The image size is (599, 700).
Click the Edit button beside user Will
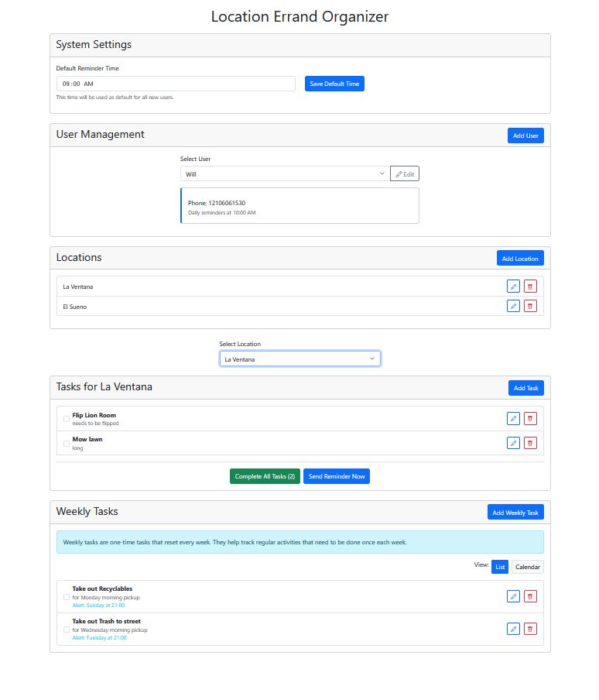pos(405,173)
